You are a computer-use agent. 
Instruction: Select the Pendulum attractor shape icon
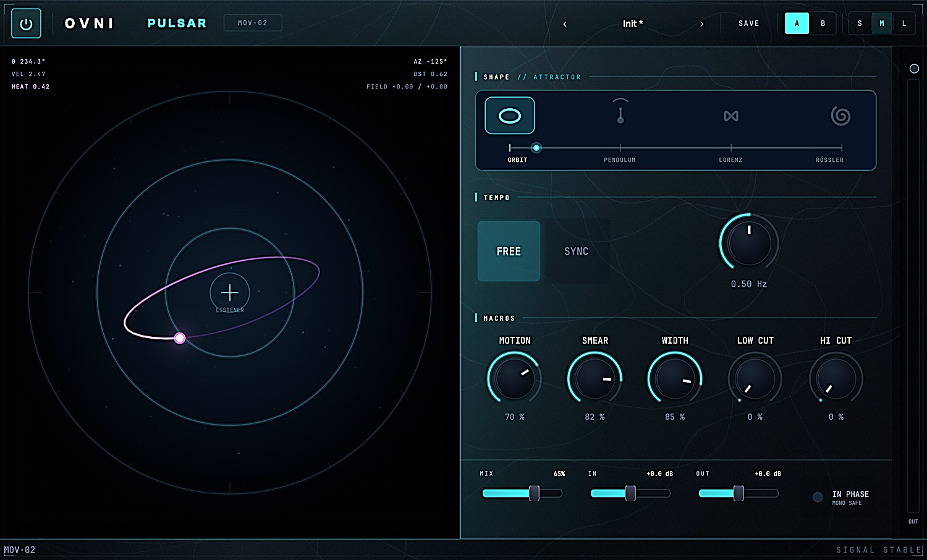(620, 111)
